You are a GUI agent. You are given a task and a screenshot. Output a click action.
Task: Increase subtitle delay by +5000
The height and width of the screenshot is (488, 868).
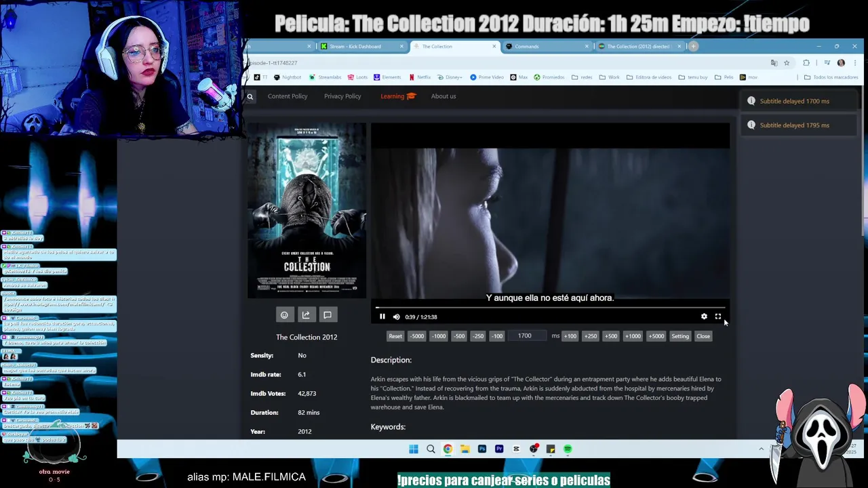656,336
